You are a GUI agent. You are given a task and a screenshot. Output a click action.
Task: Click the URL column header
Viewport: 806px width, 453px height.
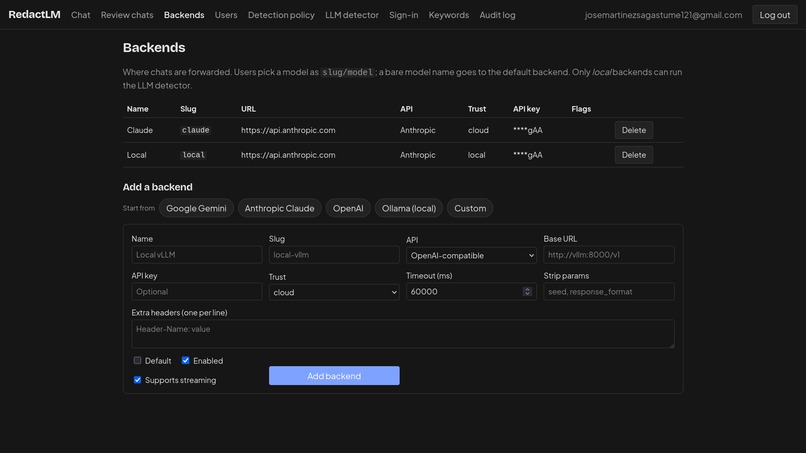[x=248, y=109]
